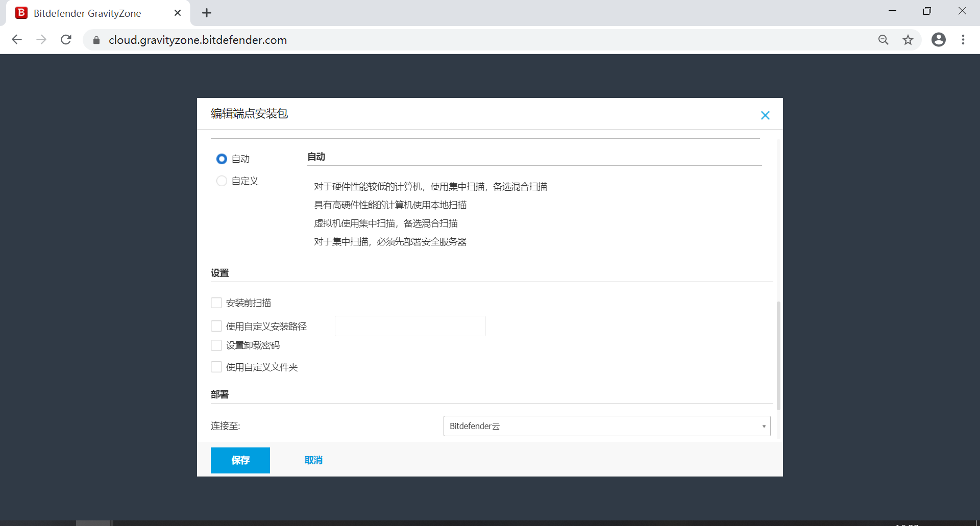The width and height of the screenshot is (980, 526).
Task: Click the 取消 link
Action: 313,460
